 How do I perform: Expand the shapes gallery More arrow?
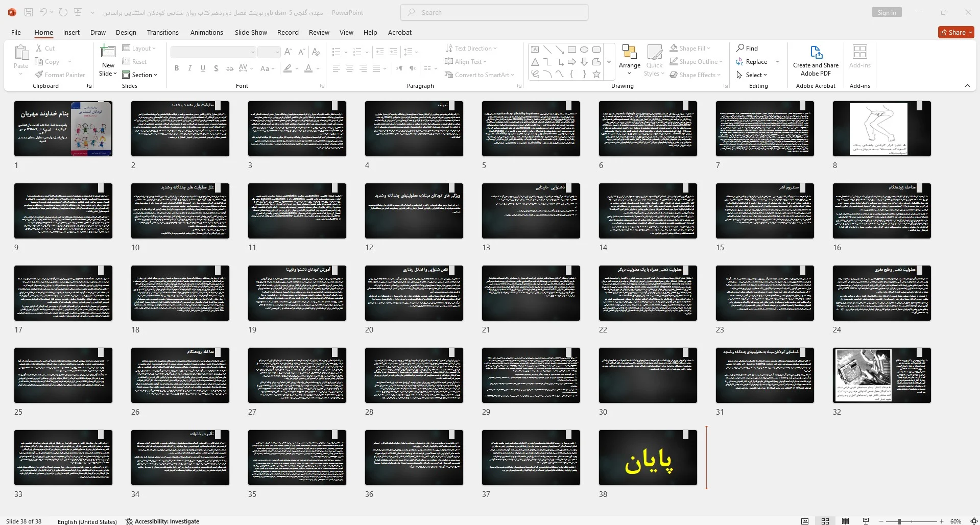coord(609,61)
